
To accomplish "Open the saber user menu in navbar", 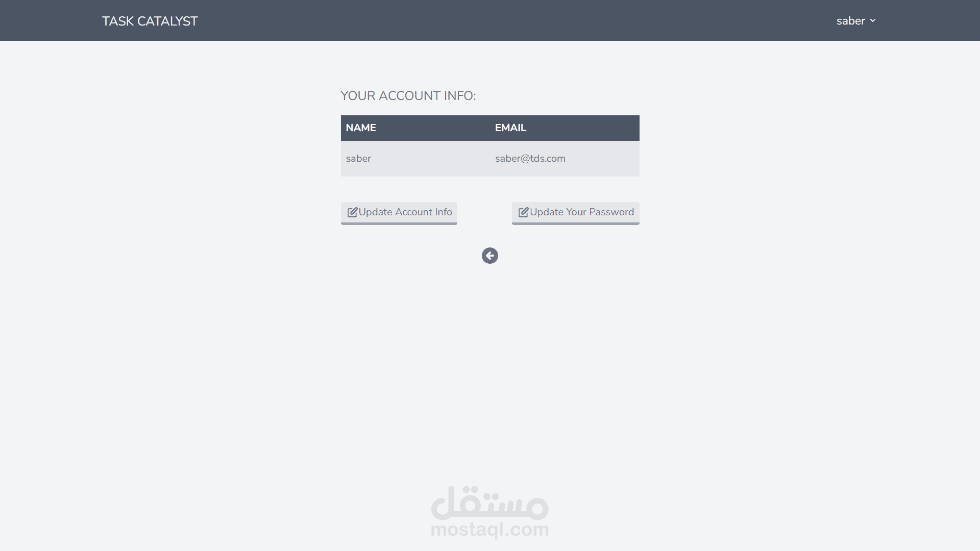I will [x=856, y=21].
